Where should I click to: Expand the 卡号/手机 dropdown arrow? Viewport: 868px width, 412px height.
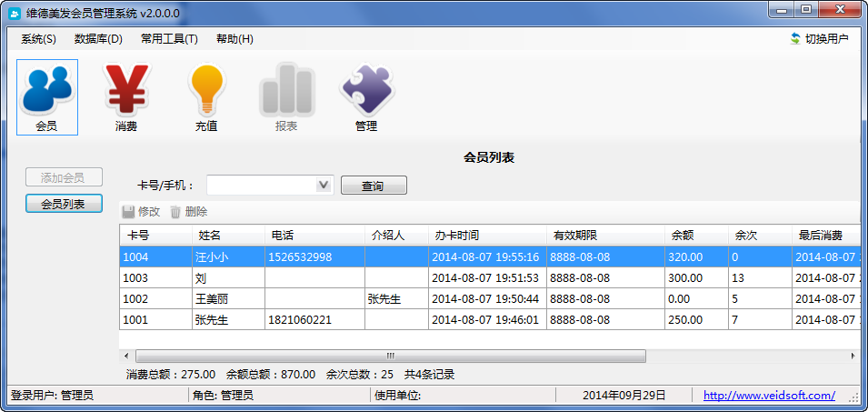click(x=324, y=185)
